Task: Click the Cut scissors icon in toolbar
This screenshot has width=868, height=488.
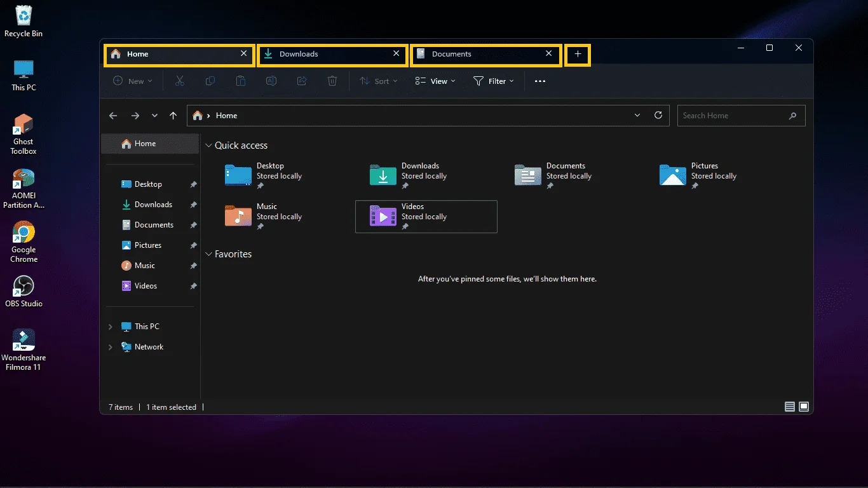Action: click(180, 81)
